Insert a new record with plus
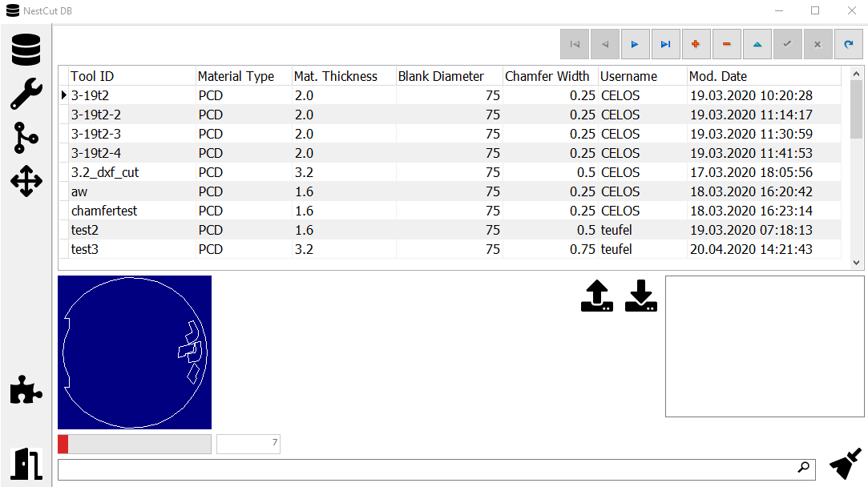The width and height of the screenshot is (868, 487). (x=696, y=44)
